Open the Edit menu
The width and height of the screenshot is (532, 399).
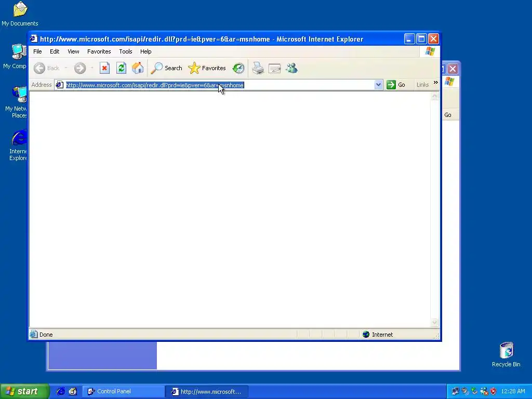[x=55, y=51]
